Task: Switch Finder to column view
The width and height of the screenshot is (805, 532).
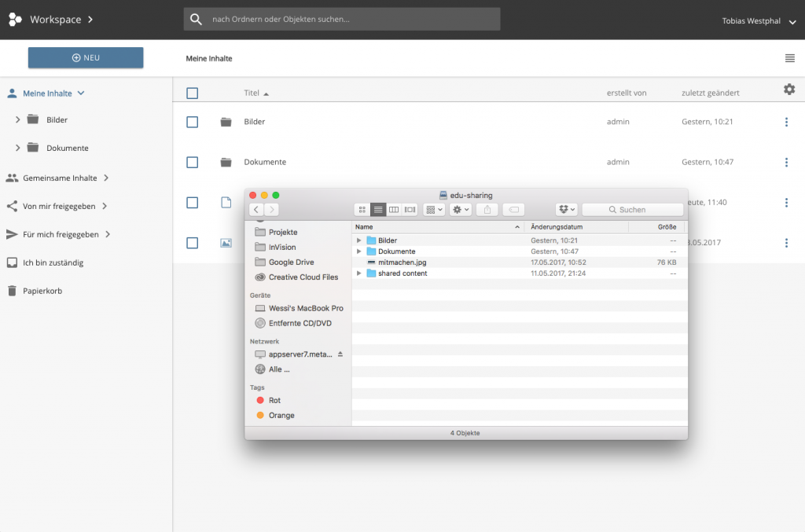Action: pos(394,209)
